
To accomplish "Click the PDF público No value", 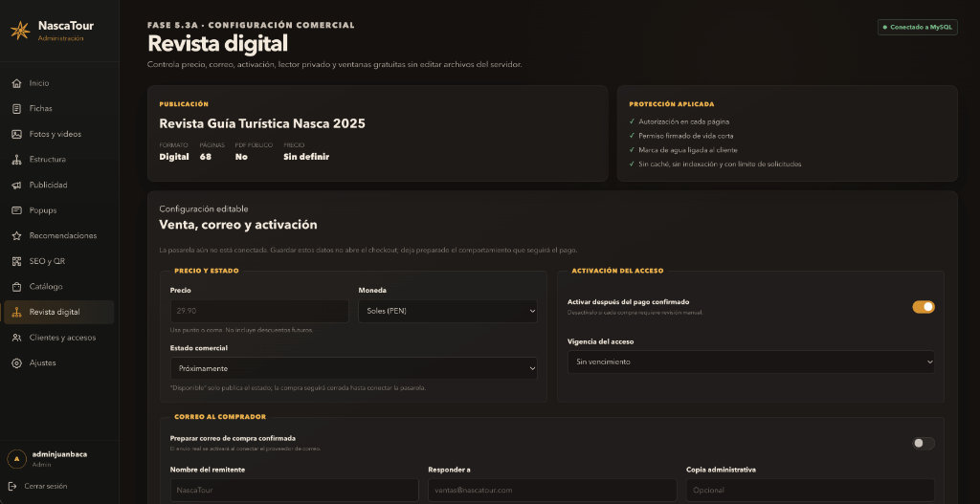I will tap(241, 157).
